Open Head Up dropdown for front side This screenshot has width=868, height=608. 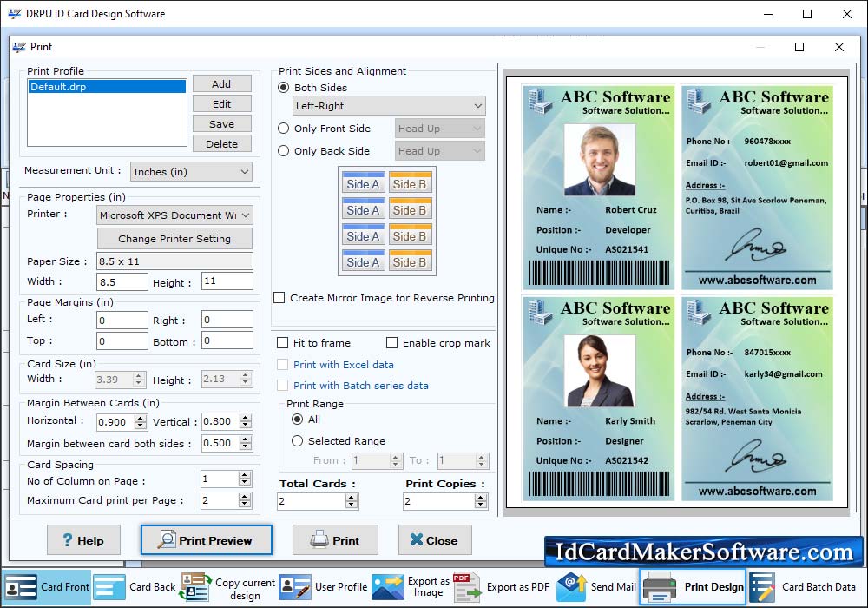click(440, 129)
